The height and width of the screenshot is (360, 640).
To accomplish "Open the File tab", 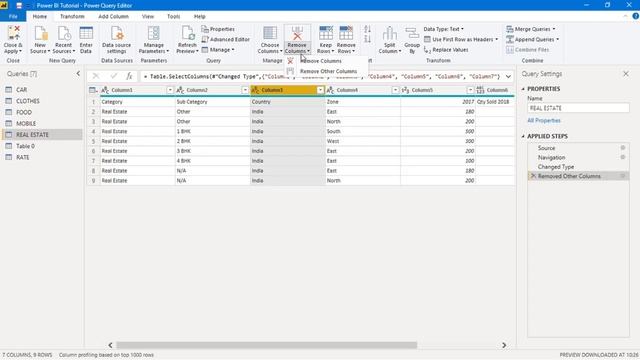I will [x=13, y=16].
